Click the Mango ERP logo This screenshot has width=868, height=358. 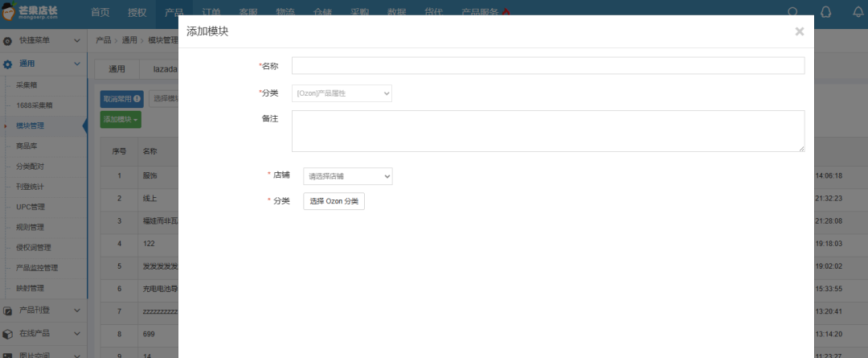(x=30, y=12)
